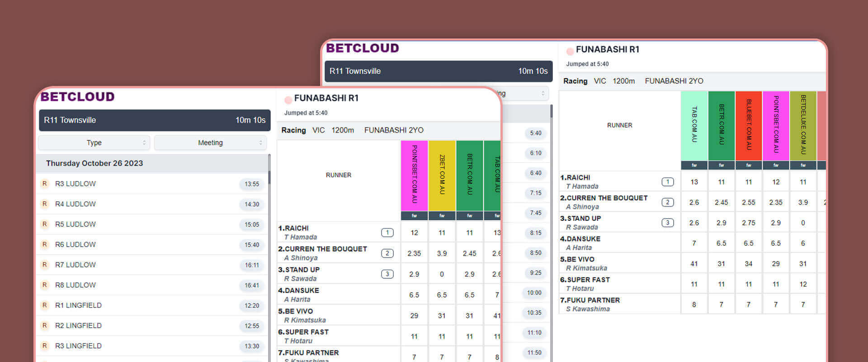Viewport: 868px width, 362px height.
Task: Click DANSUKE's BETDELUXE odds 6
Action: tap(803, 243)
